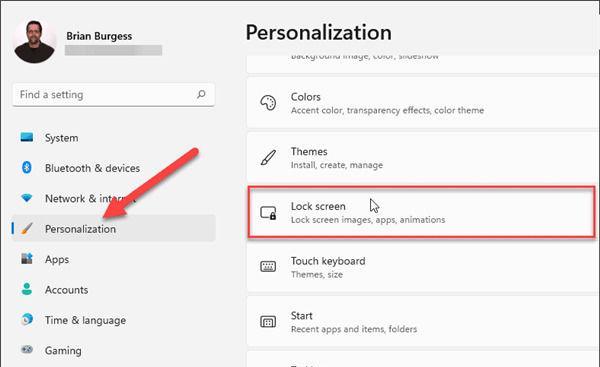The width and height of the screenshot is (600, 367).
Task: Click the System monitor icon in sidebar
Action: click(x=27, y=137)
